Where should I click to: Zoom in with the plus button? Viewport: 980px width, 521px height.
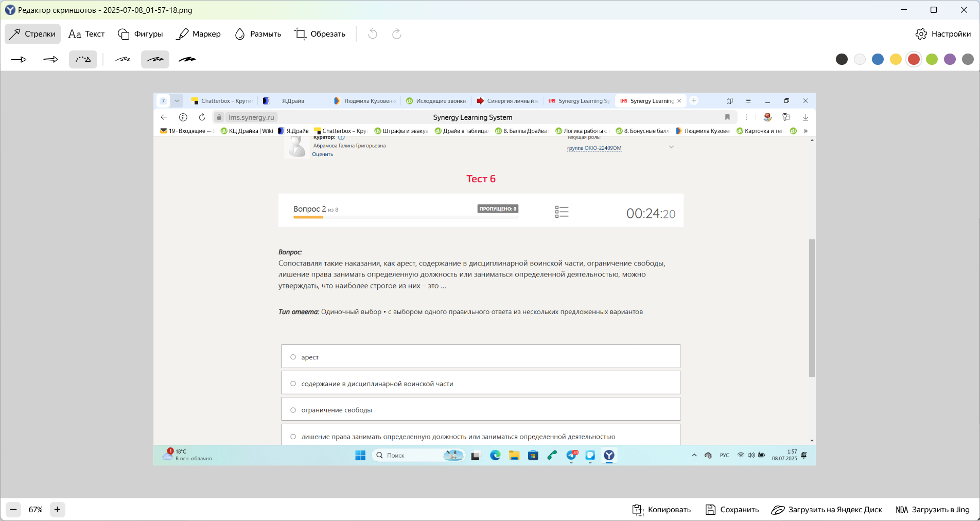[57, 510]
